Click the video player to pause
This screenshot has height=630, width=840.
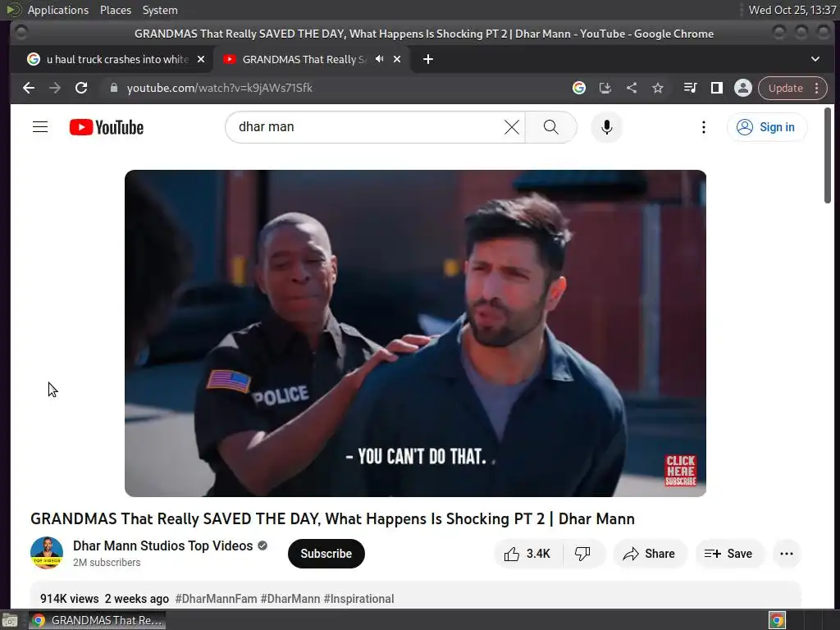[415, 333]
